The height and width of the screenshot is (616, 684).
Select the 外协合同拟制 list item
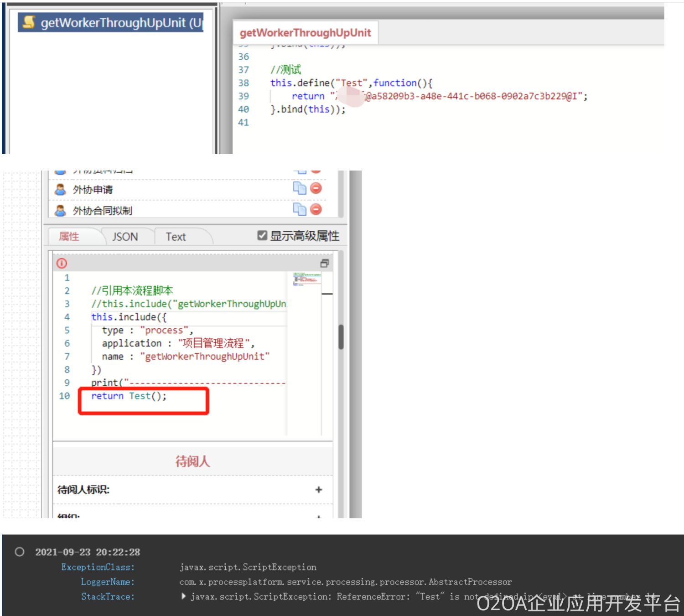point(103,210)
